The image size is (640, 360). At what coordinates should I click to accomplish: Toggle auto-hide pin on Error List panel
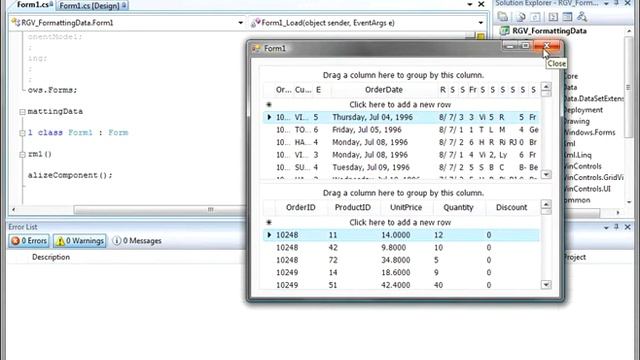coord(617,227)
